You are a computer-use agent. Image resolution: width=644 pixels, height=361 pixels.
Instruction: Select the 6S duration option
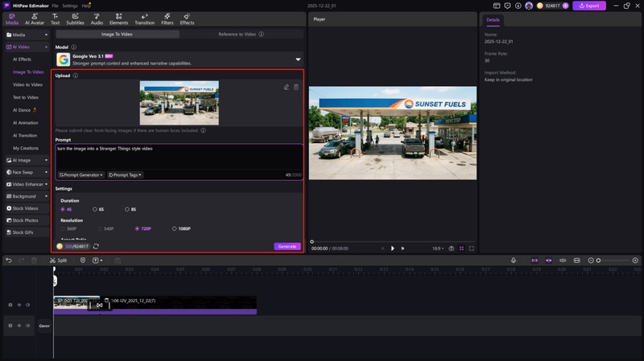coord(98,209)
